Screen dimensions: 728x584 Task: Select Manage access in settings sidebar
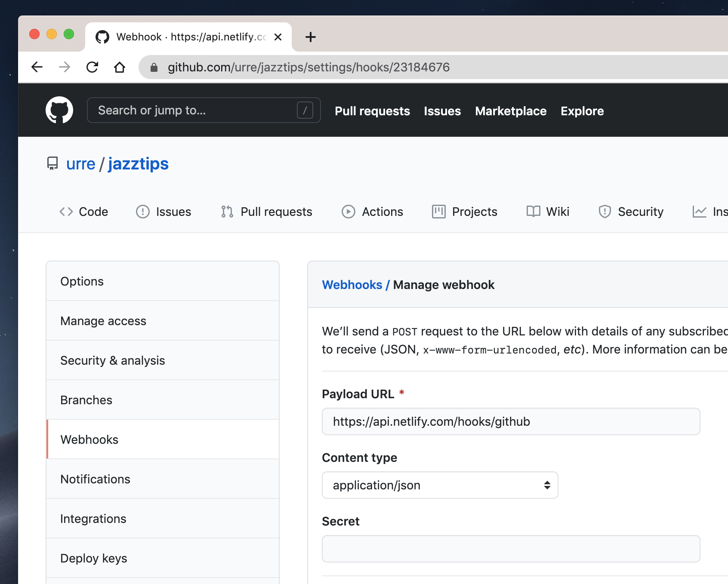click(x=163, y=321)
